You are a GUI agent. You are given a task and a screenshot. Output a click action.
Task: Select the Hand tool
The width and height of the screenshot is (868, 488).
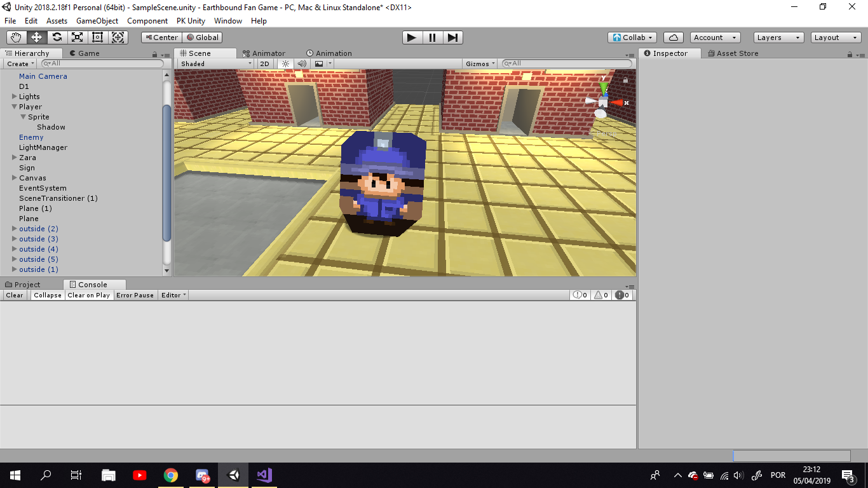click(16, 37)
